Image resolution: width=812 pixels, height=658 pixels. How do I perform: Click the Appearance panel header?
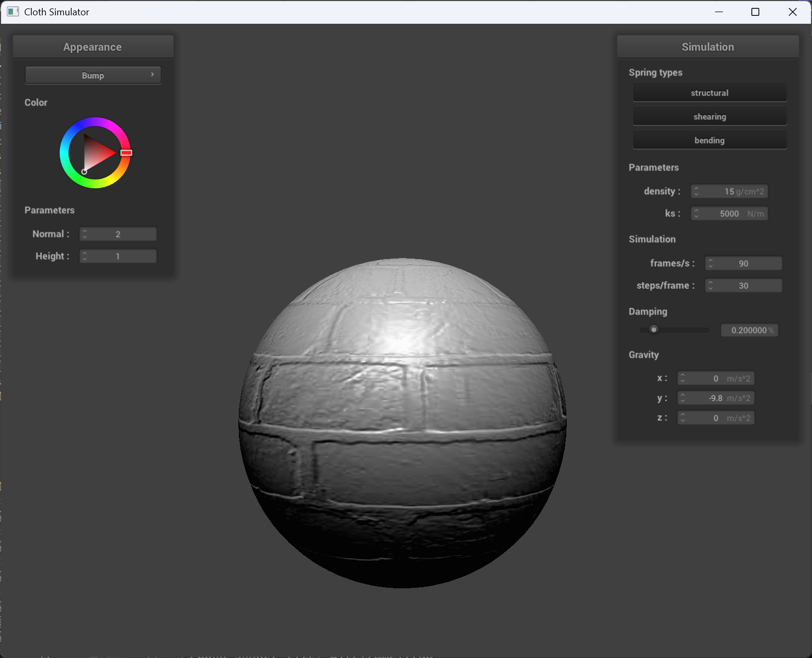(x=93, y=47)
